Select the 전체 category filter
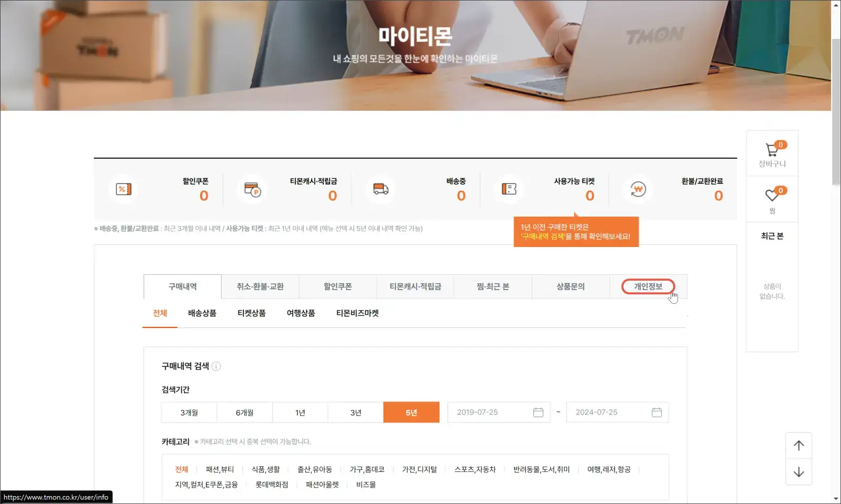 (x=181, y=469)
